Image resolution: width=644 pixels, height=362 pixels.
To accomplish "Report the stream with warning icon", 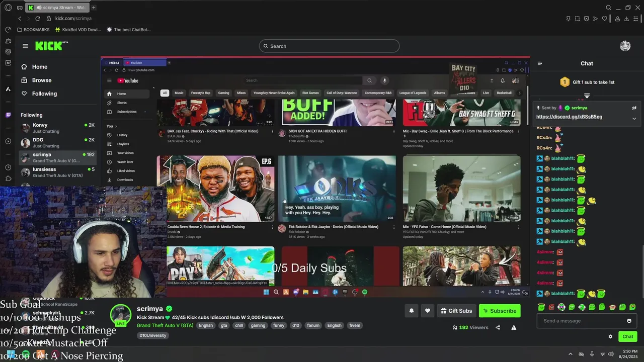I will [x=514, y=327].
